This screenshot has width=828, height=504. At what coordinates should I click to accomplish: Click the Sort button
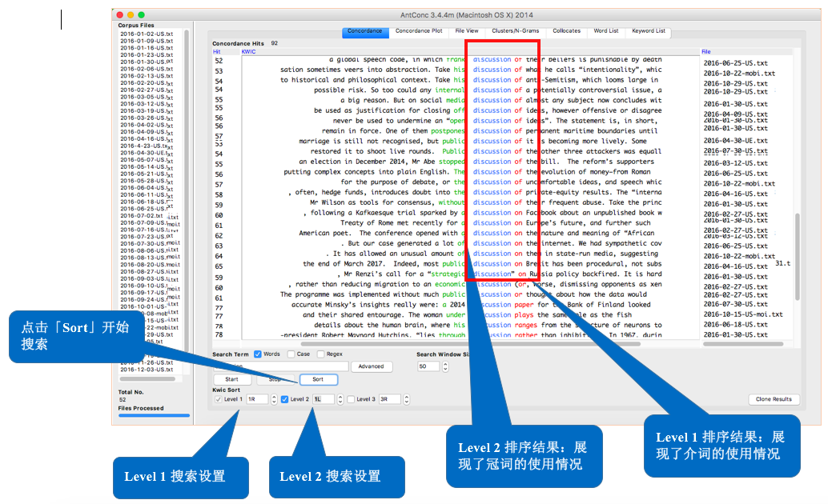tap(318, 379)
